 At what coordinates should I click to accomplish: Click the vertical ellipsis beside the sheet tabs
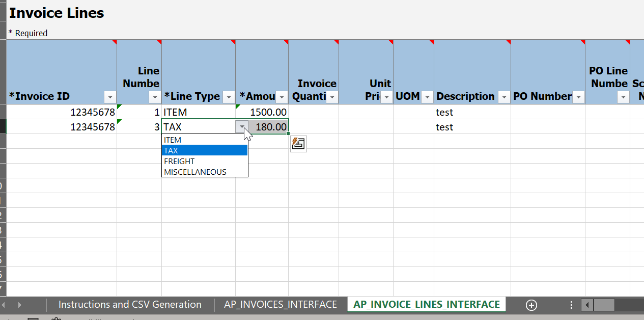pyautogui.click(x=571, y=304)
